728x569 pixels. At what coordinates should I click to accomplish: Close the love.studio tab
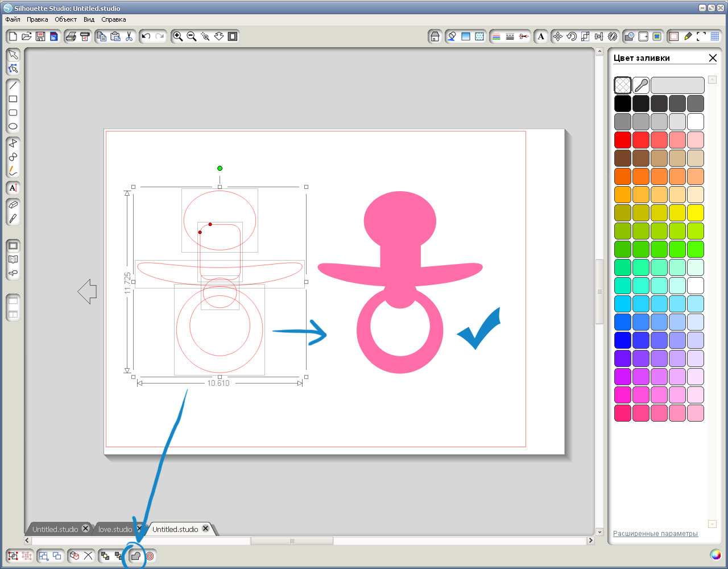pyautogui.click(x=139, y=529)
